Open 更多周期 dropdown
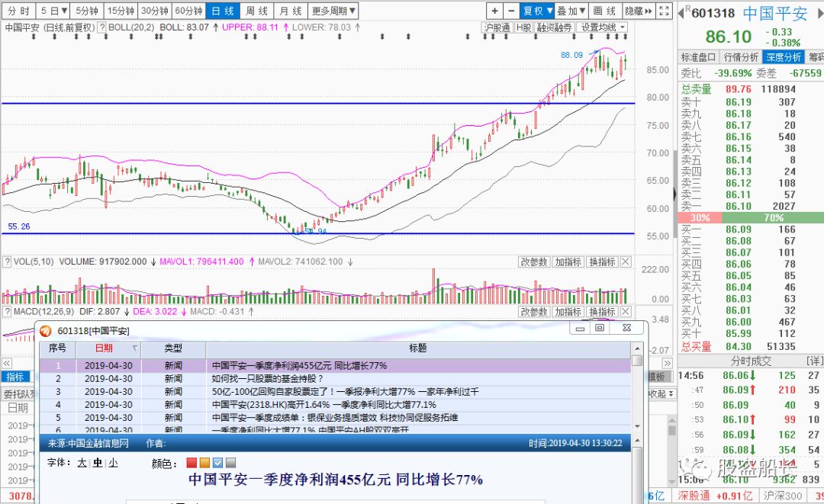824x504 pixels. [333, 11]
